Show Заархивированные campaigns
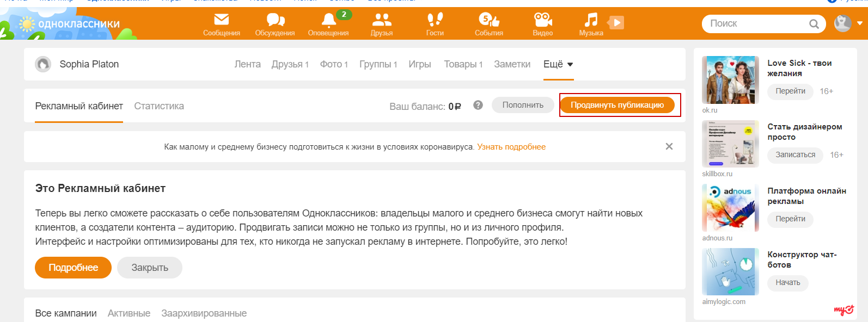This screenshot has height=322, width=868. 204,313
